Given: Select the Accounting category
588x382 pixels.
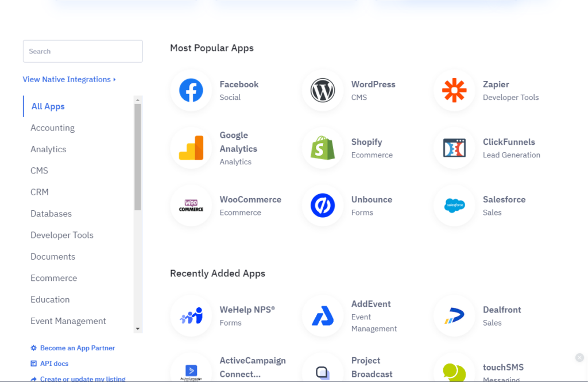Looking at the screenshot, I should pyautogui.click(x=52, y=128).
